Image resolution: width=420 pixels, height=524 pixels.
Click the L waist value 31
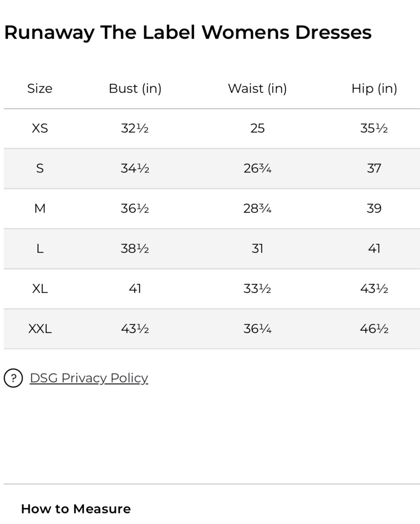click(257, 248)
